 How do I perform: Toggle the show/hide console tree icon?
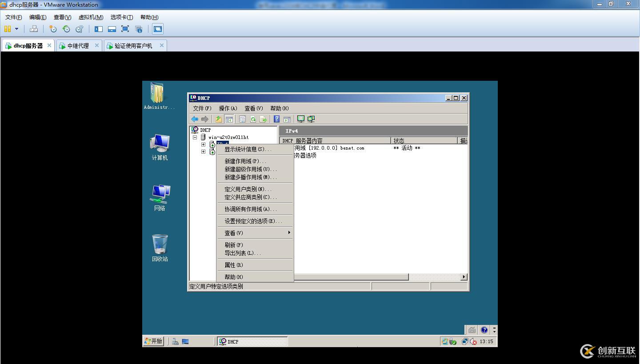[229, 119]
